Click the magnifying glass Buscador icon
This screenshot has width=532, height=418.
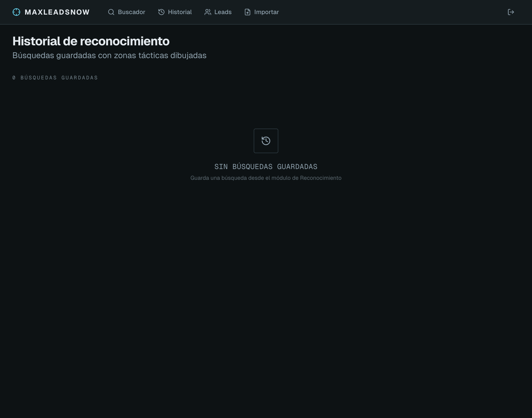pos(111,12)
